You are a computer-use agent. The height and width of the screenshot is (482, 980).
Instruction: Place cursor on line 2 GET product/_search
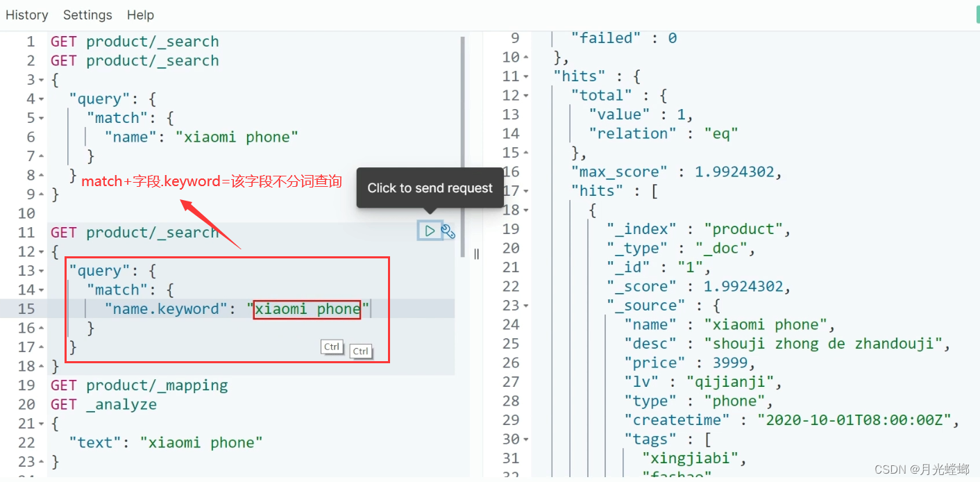[135, 61]
